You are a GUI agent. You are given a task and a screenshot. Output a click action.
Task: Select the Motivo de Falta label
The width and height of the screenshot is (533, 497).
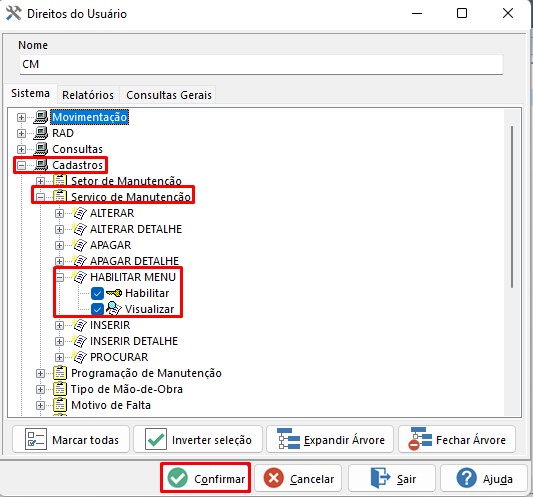point(111,405)
